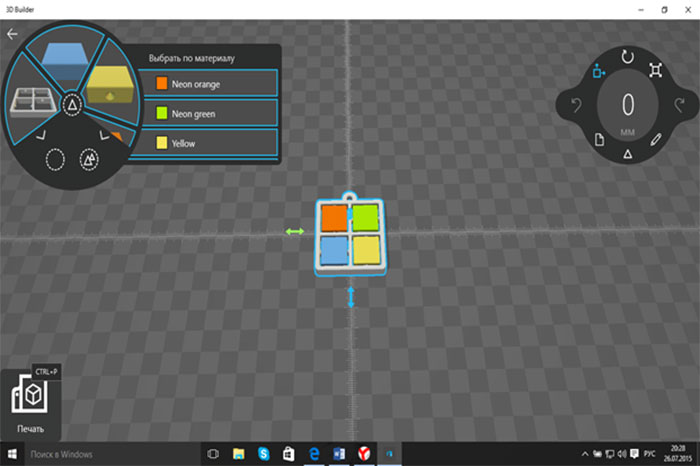Click the Neon orange color swatch

point(162,83)
